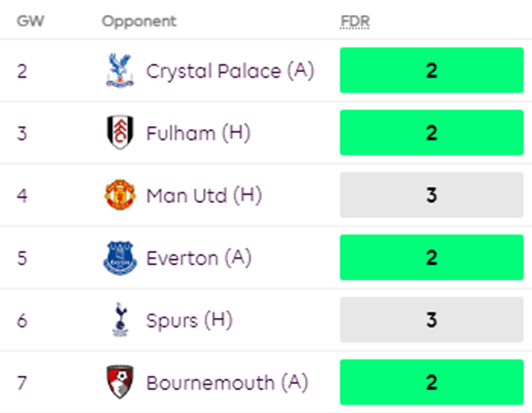The width and height of the screenshot is (532, 413).
Task: Click grey FDR 3 box for Spurs
Action: tap(432, 320)
